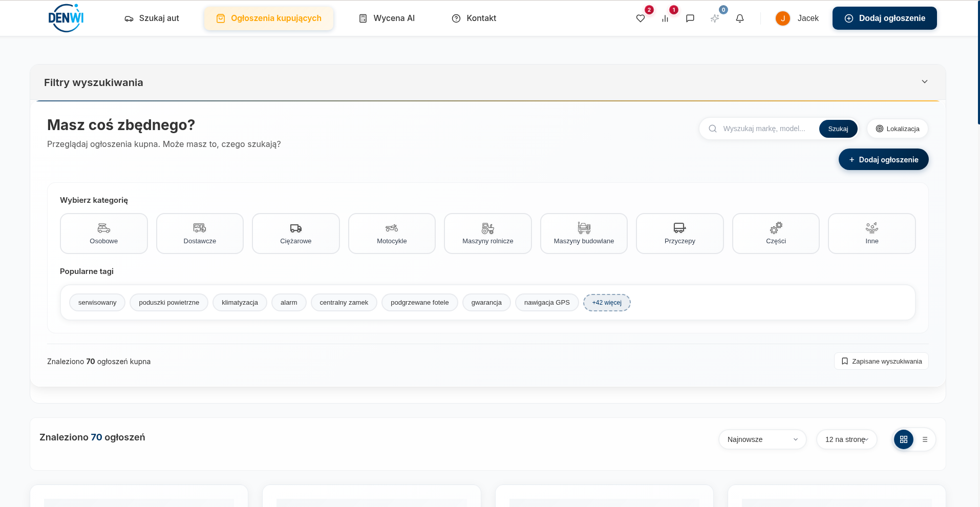
Task: Open notifications via bell icon
Action: point(740,18)
